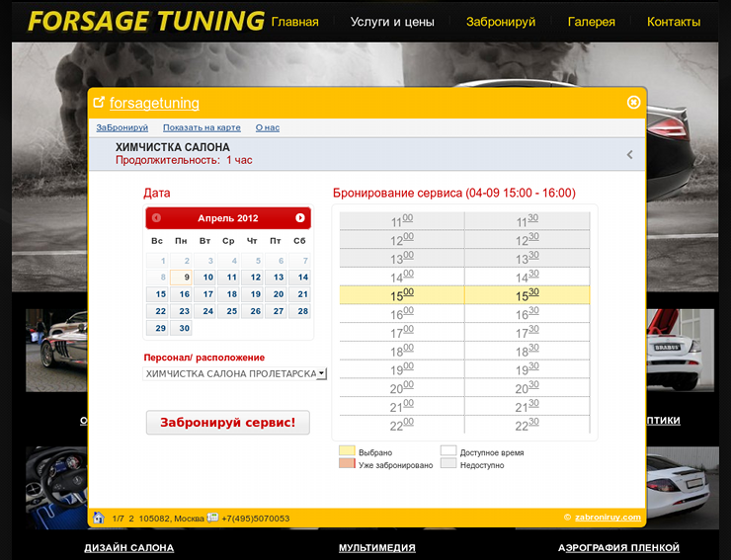Pick the 20:30 time slot
Viewport: 731px width, 560px height.
pos(528,387)
